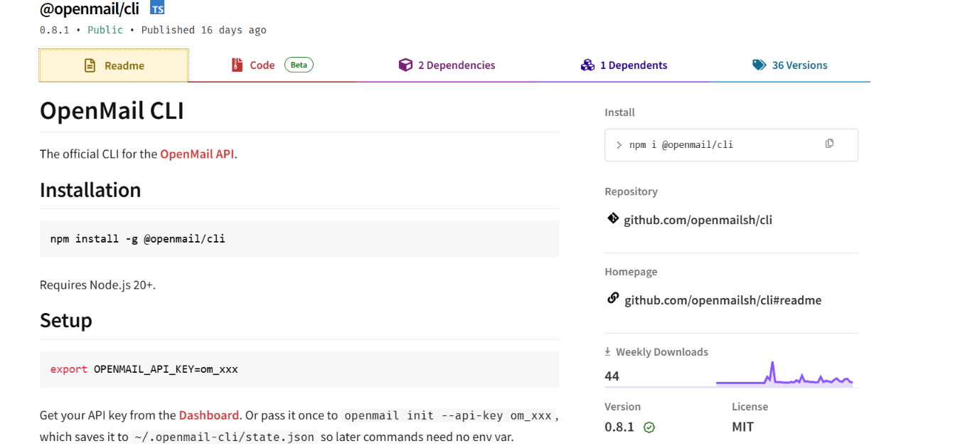Click the ~/.openmail-cli/state.json path text
The width and height of the screenshot is (980, 446).
225,437
